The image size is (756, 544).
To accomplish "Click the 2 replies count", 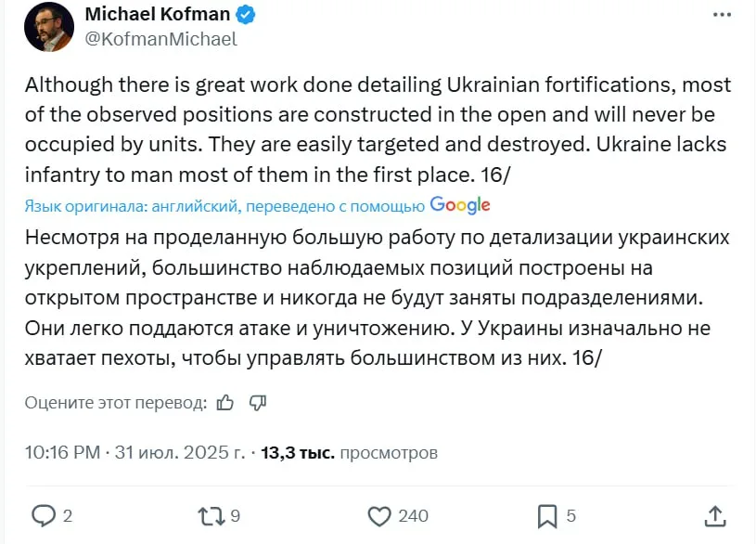I will coord(67,516).
